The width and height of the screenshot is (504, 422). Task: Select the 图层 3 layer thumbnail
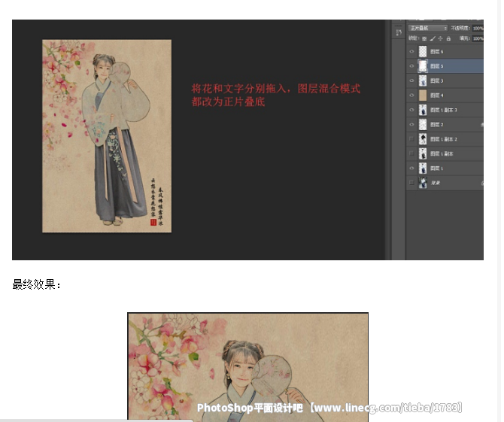[x=423, y=80]
